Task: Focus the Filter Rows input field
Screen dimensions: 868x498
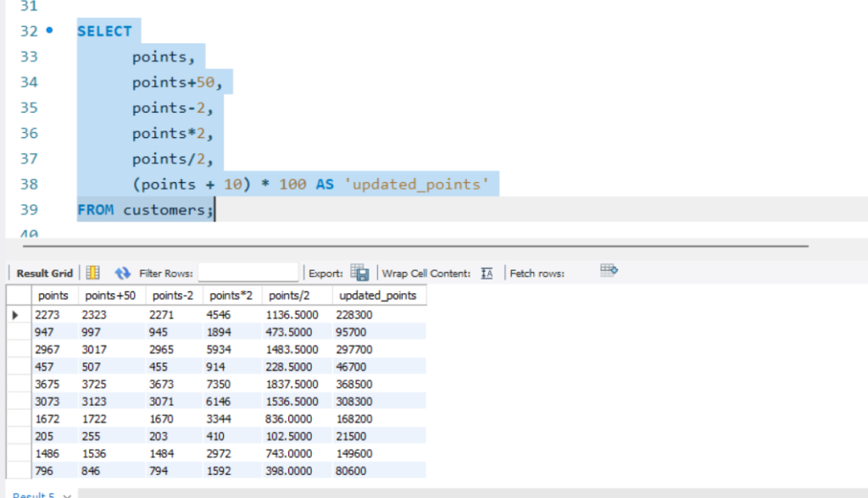Action: (248, 273)
